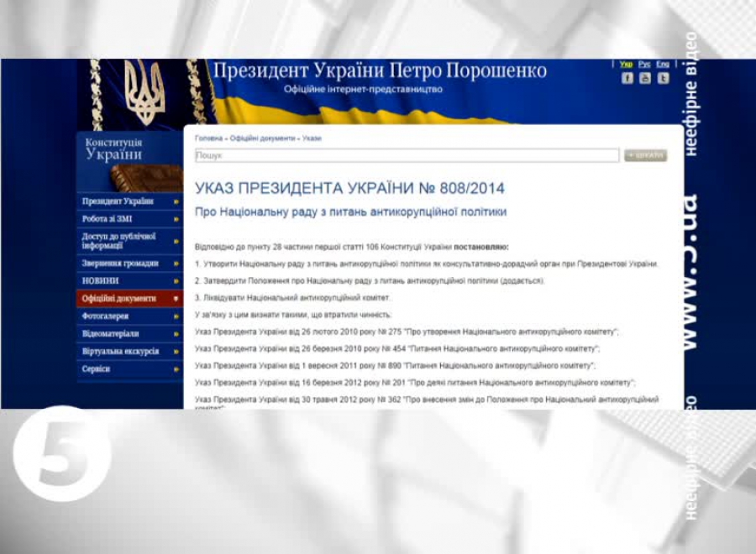
Task: Open the Звернення громадян menu item
Action: coord(119,264)
